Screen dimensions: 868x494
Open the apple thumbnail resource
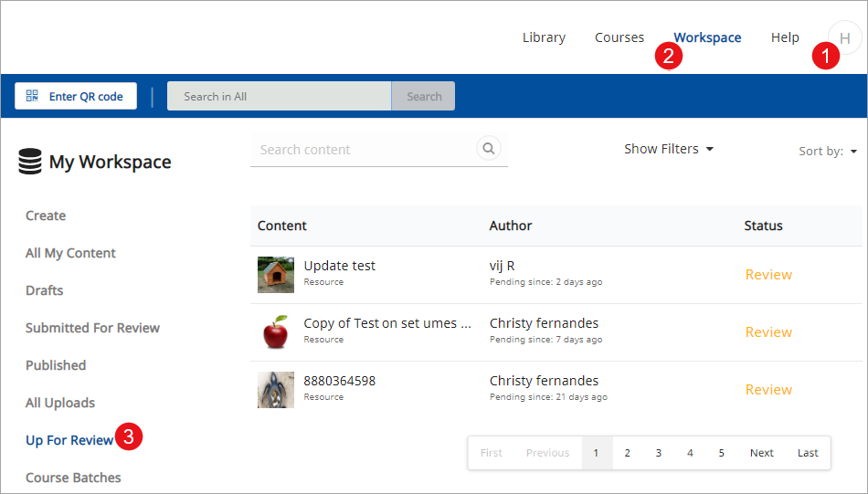point(276,331)
